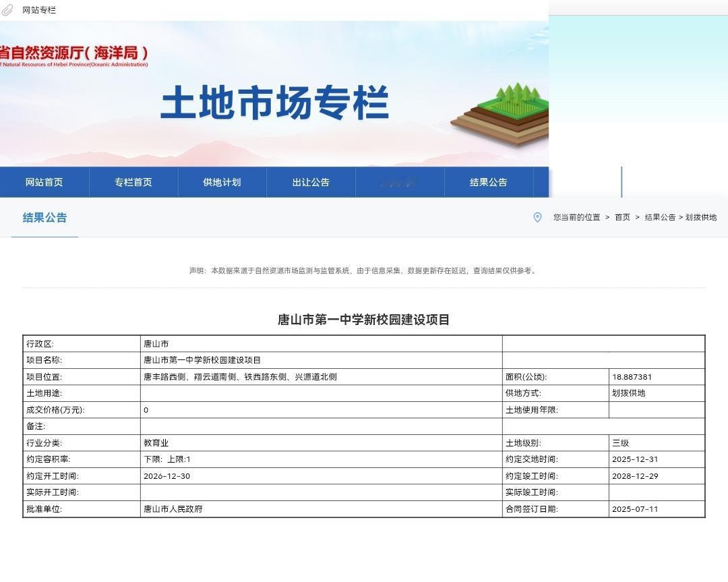Click the 供地方式 value 划拨供地
The image size is (728, 582).
click(629, 393)
